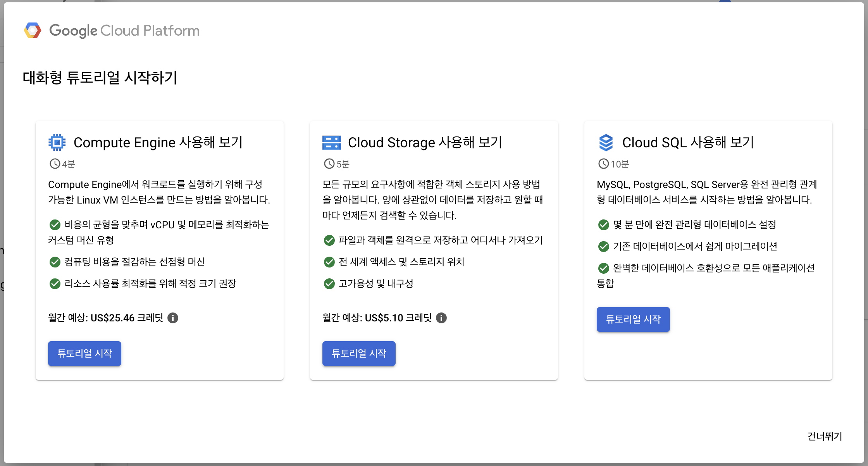Click green check by 비용의 균형을 맞추며 vCPU
This screenshot has width=868, height=466.
click(55, 224)
